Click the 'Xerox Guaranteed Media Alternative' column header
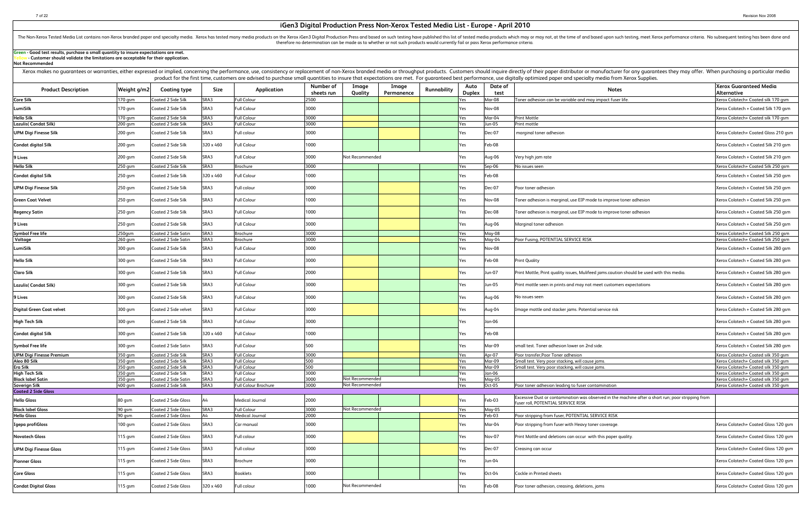 pyautogui.click(x=756, y=90)
